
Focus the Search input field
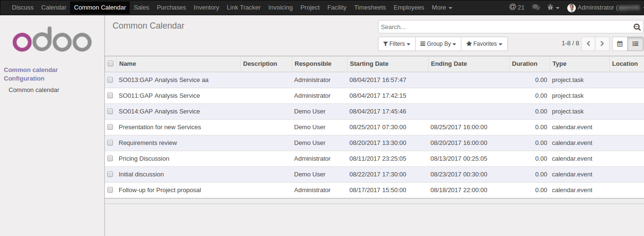click(505, 27)
